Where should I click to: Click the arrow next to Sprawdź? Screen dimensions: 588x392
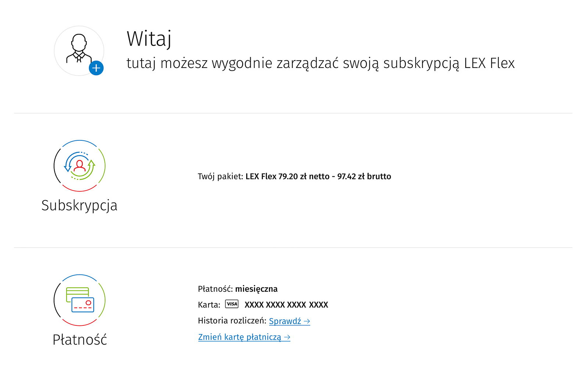[x=307, y=321]
